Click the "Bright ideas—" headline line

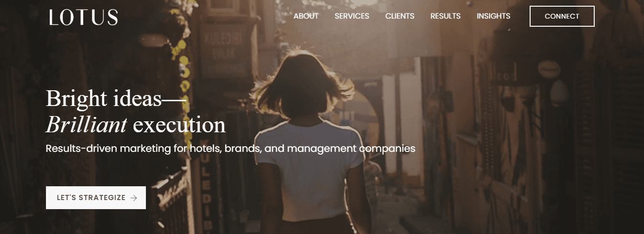click(x=116, y=99)
